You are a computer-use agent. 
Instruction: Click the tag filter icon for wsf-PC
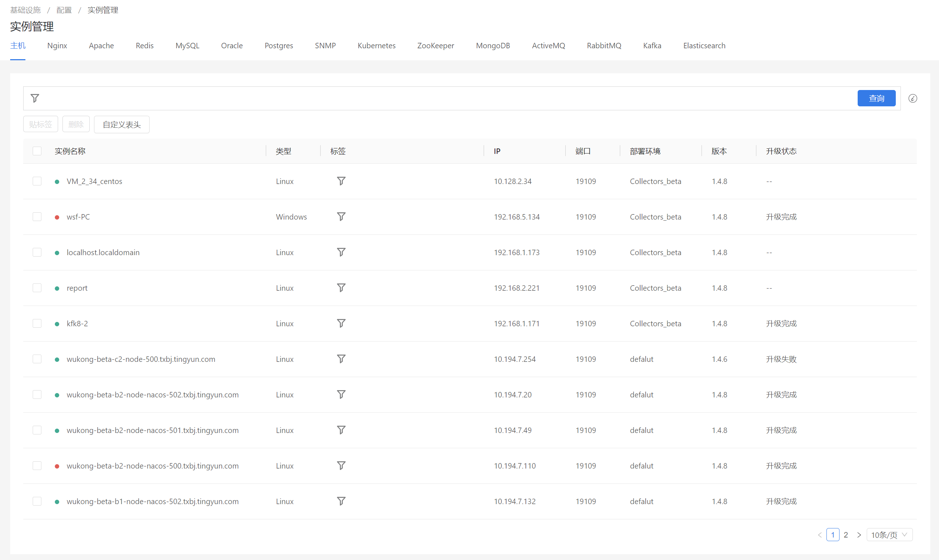click(x=341, y=217)
